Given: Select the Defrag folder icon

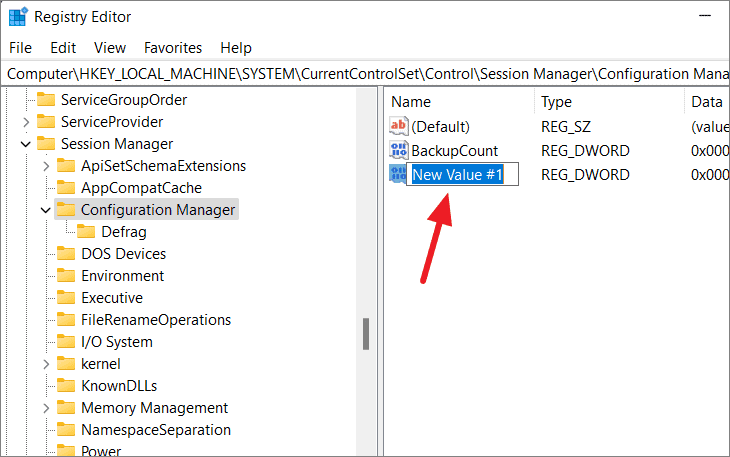Looking at the screenshot, I should pos(86,231).
